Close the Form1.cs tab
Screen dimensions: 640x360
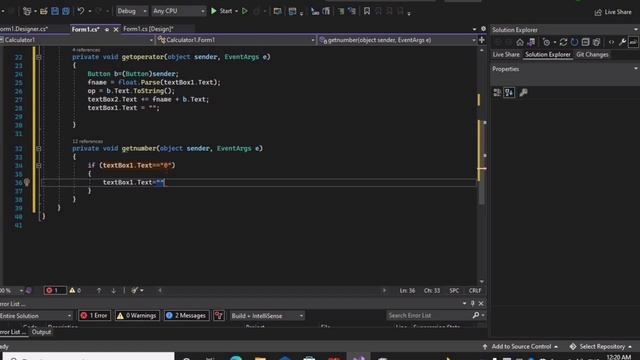(x=116, y=29)
